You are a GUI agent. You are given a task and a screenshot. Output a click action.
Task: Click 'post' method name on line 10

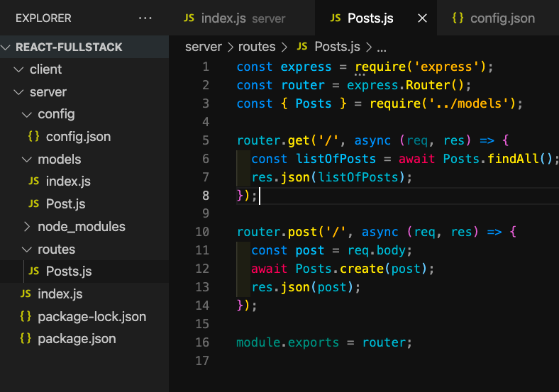click(302, 232)
